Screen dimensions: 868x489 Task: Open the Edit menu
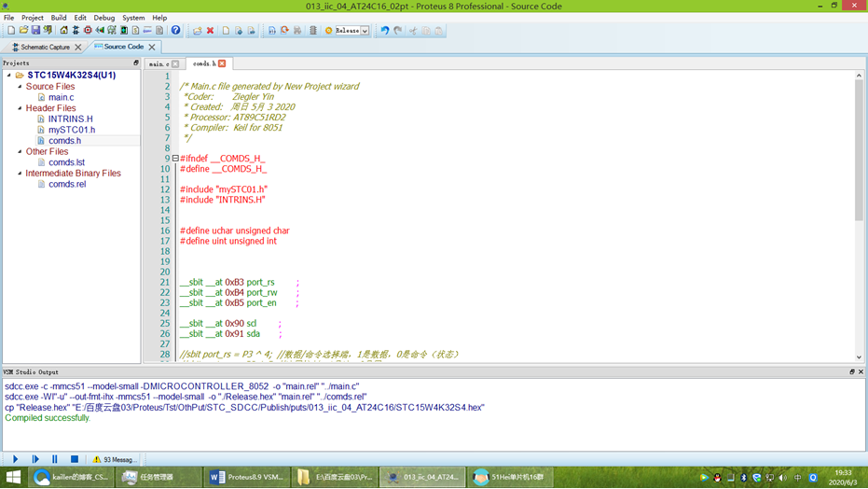pos(80,18)
